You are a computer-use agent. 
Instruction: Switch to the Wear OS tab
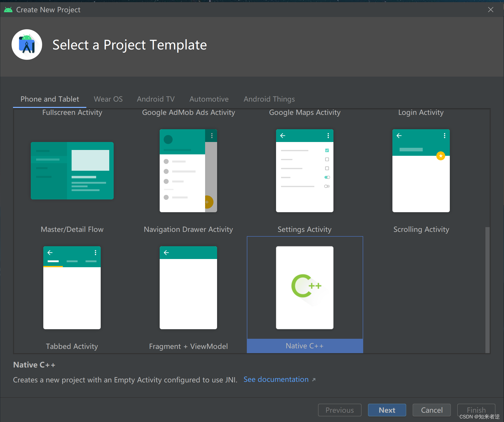[x=108, y=99]
